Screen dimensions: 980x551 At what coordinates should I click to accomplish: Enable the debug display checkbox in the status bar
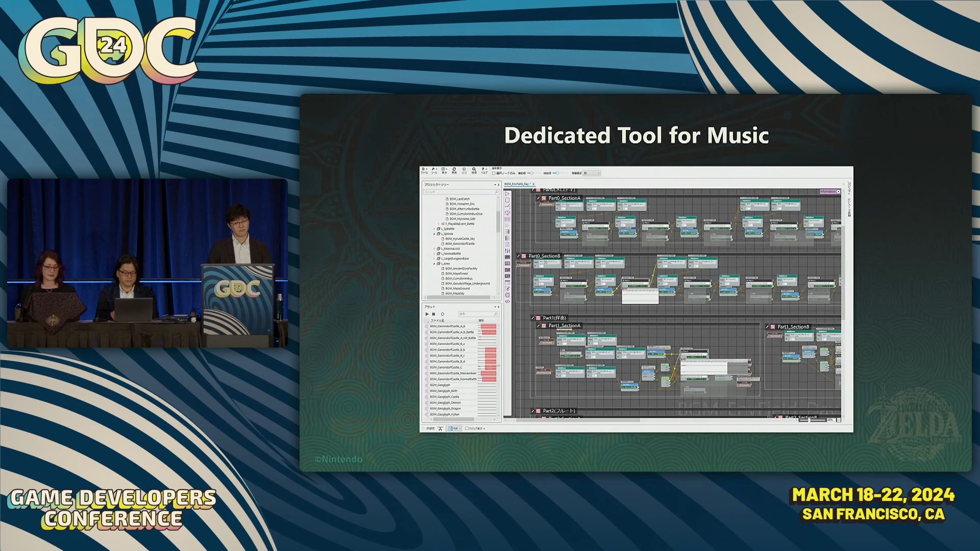click(467, 429)
